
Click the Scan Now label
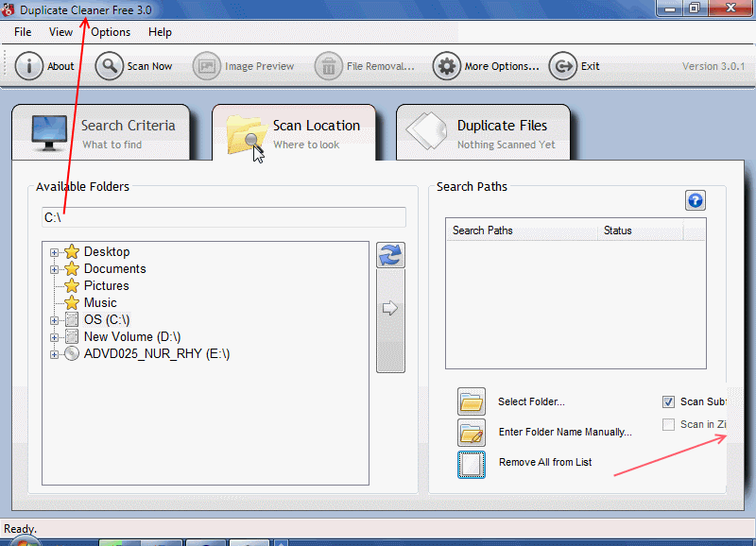[149, 66]
